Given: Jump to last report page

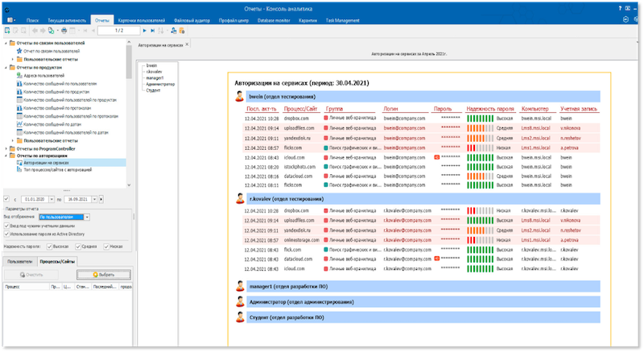Looking at the screenshot, I should point(152,30).
